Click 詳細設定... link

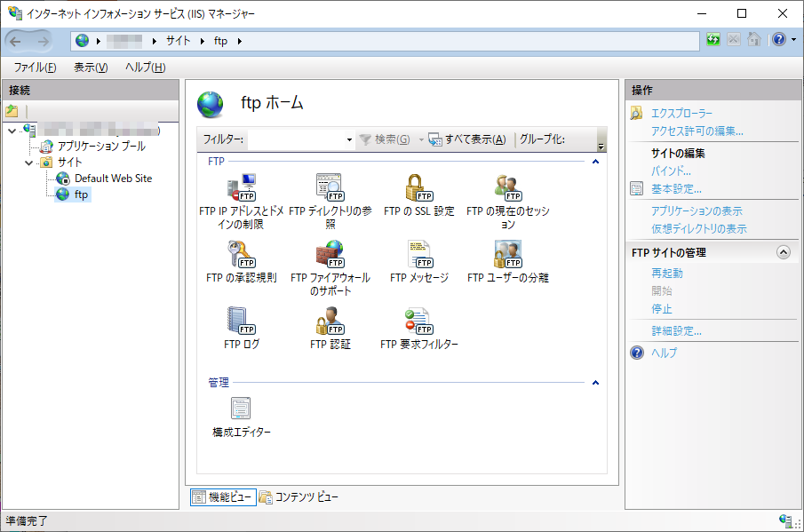(x=676, y=331)
